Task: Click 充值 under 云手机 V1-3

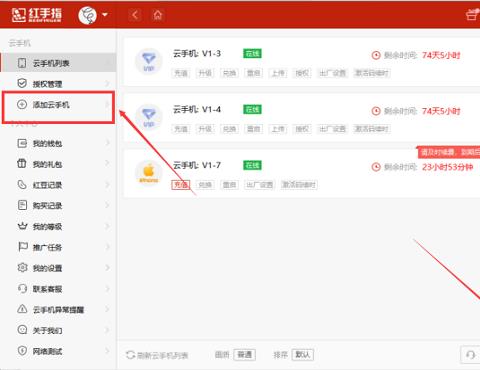Action: point(181,73)
